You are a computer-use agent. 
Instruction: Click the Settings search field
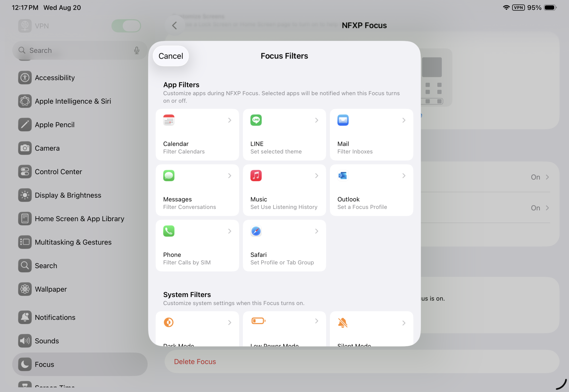pyautogui.click(x=77, y=50)
